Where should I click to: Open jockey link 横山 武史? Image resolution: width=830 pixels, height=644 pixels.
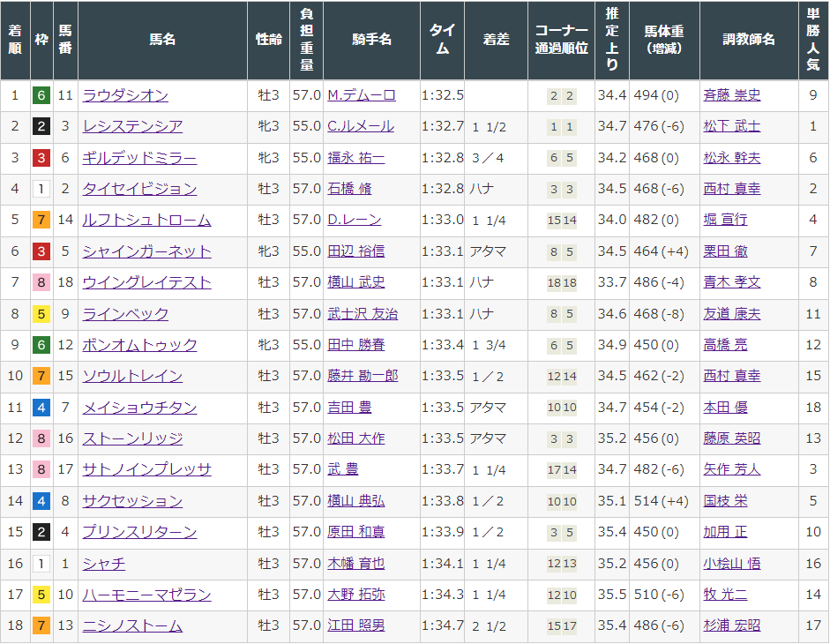tap(356, 283)
